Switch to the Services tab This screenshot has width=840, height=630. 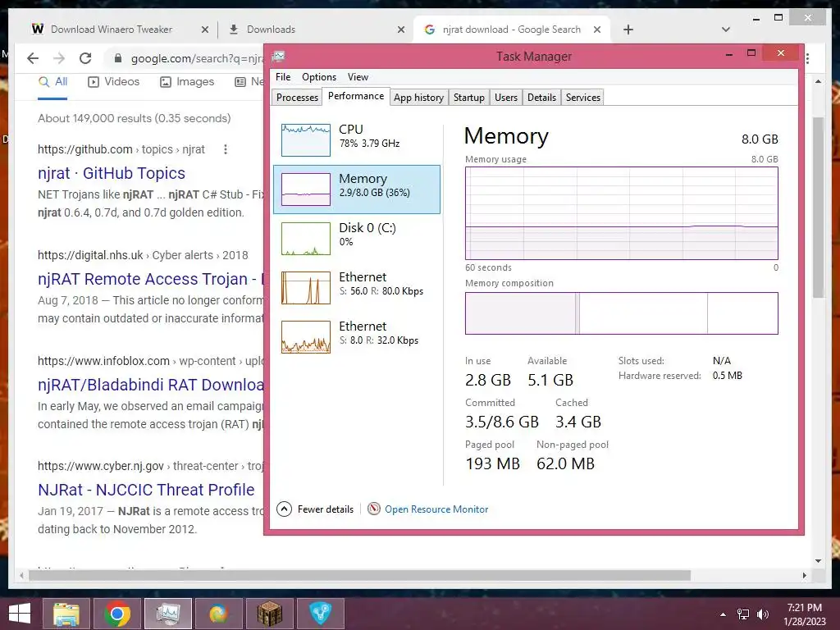pos(583,98)
